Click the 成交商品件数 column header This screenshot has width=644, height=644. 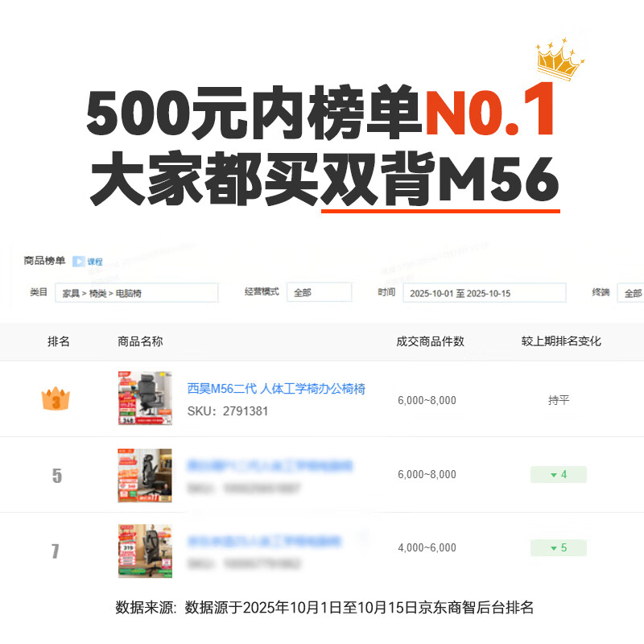[x=430, y=341]
